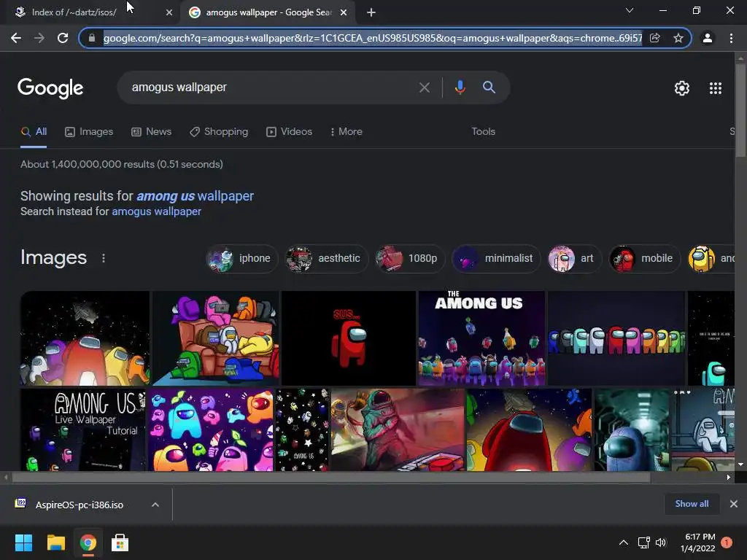Clear the search box with the X icon

424,87
